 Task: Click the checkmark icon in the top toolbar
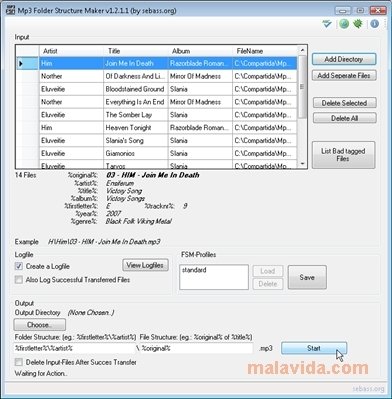(x=327, y=24)
